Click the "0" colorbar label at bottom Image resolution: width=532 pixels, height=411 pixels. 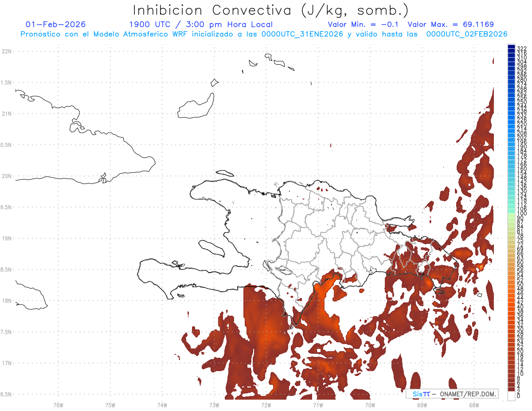coord(518,395)
